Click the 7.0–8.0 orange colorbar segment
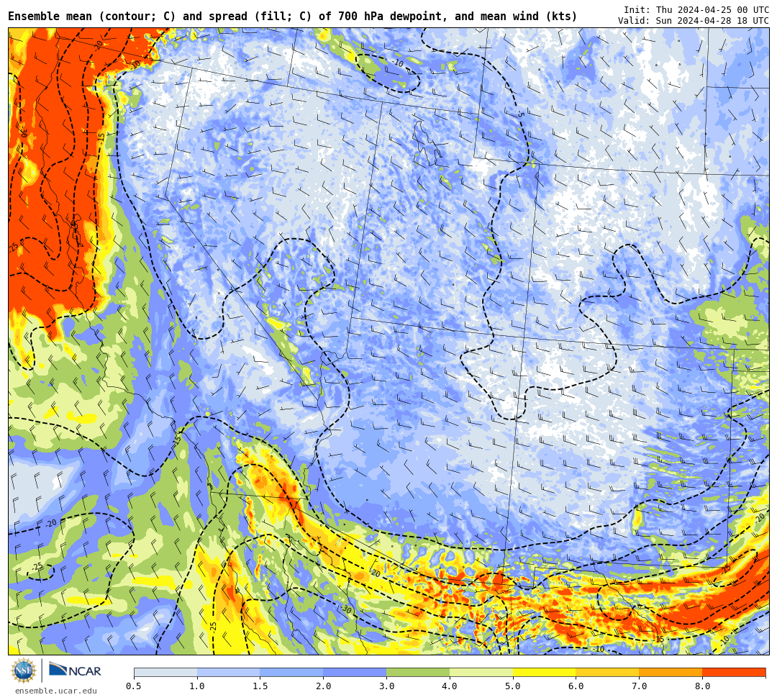 671,672
